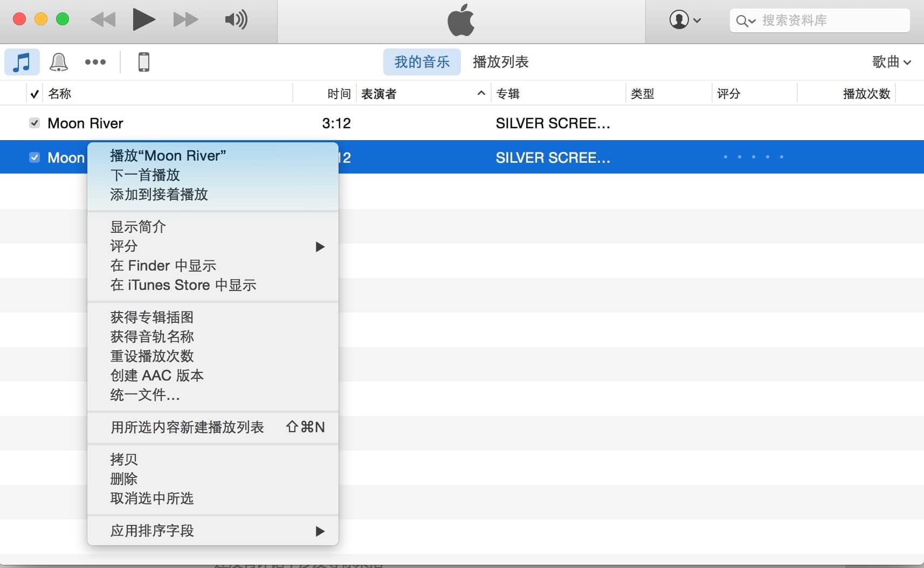
Task: Sort by the 名称 column header
Action: (59, 94)
